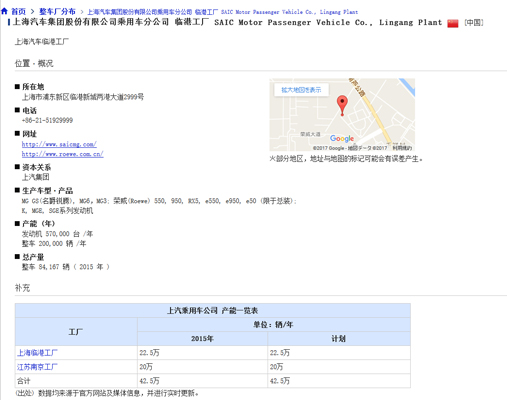Open the 首页 breadcrumb link

click(18, 12)
